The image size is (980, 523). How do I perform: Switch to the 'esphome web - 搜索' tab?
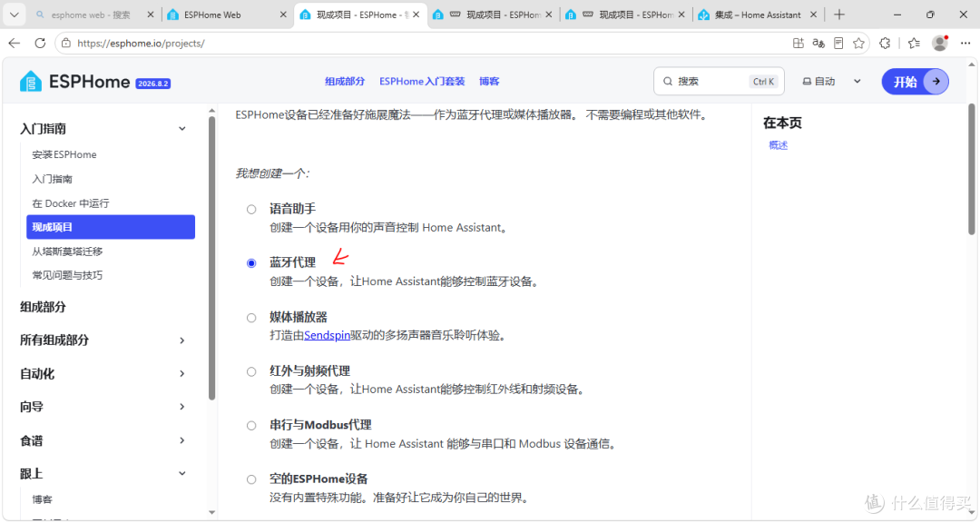(x=93, y=15)
